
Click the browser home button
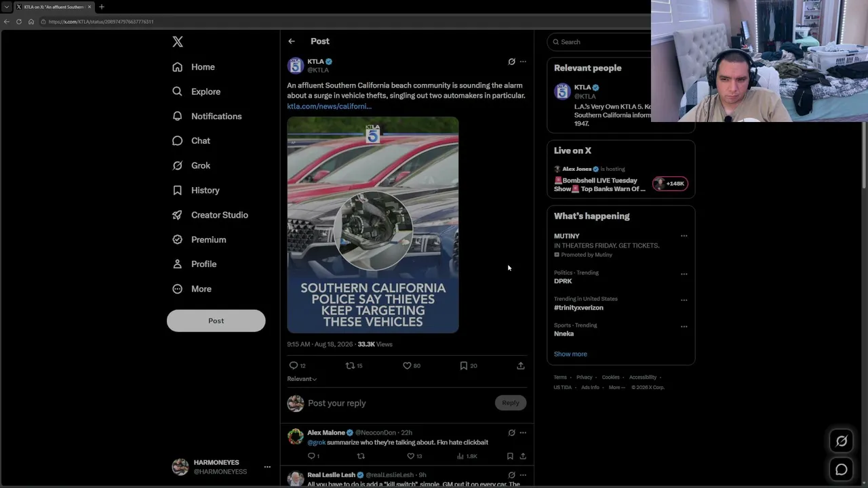pos(31,22)
